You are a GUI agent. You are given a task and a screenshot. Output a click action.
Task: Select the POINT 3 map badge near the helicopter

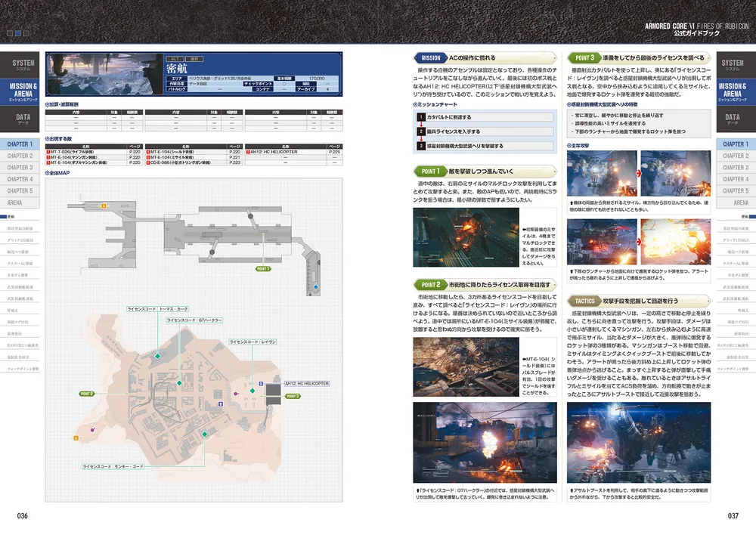click(293, 396)
